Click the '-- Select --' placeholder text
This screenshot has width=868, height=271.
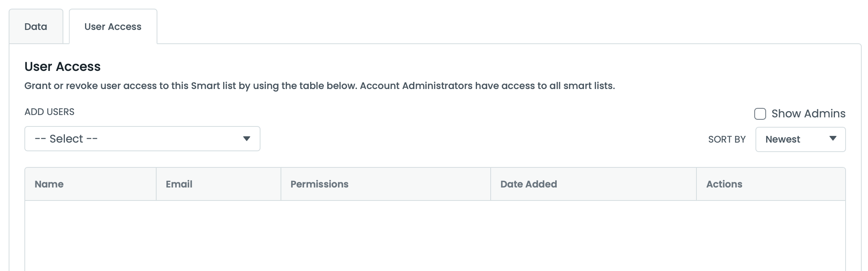click(x=66, y=139)
